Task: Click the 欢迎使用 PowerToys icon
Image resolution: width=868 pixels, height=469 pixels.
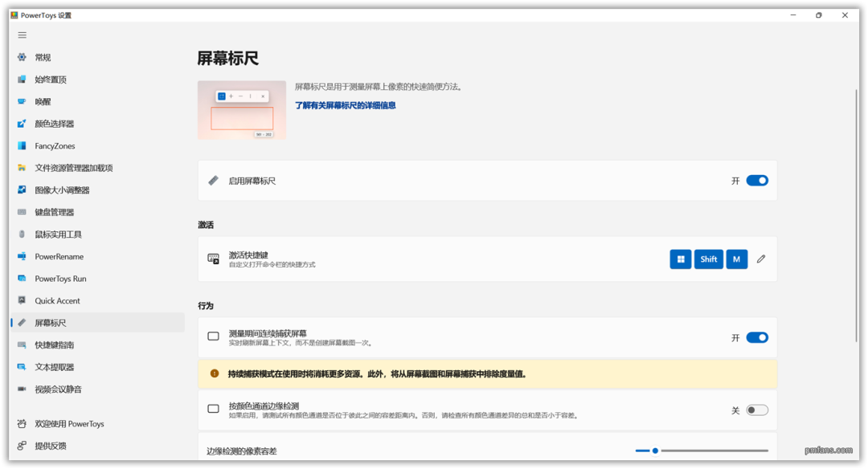Action: point(22,424)
